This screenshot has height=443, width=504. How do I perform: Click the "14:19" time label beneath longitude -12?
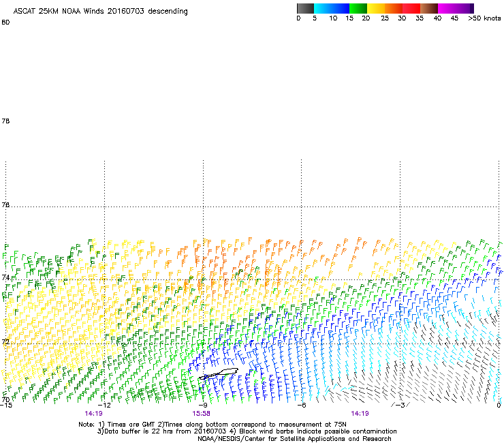click(93, 414)
